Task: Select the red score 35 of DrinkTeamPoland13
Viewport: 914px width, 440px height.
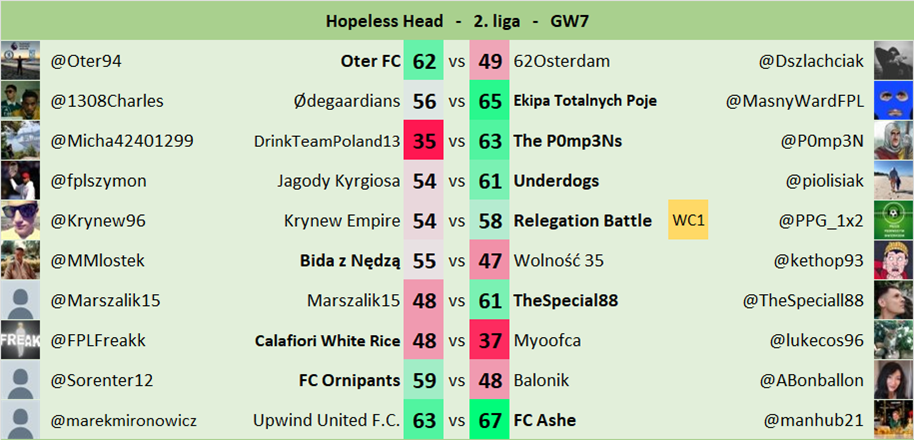Action: 424,141
